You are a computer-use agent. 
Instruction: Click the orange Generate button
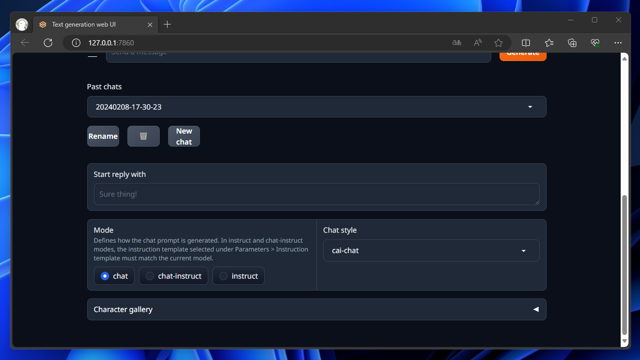[523, 57]
